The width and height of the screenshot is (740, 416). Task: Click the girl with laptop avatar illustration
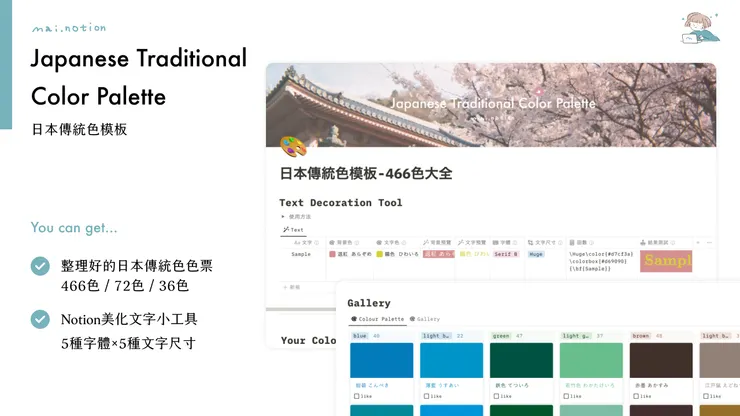[x=700, y=28]
